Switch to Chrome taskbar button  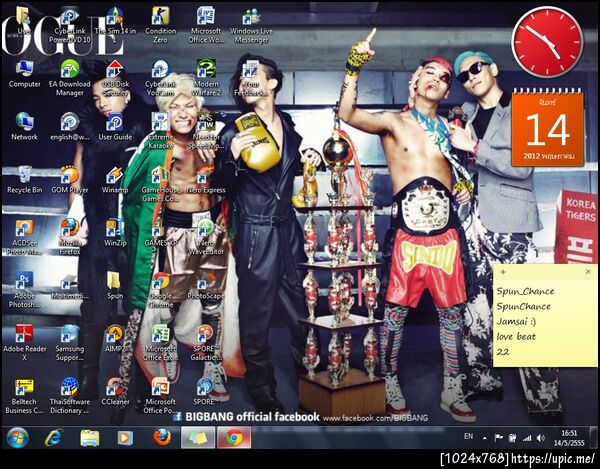pyautogui.click(x=234, y=438)
